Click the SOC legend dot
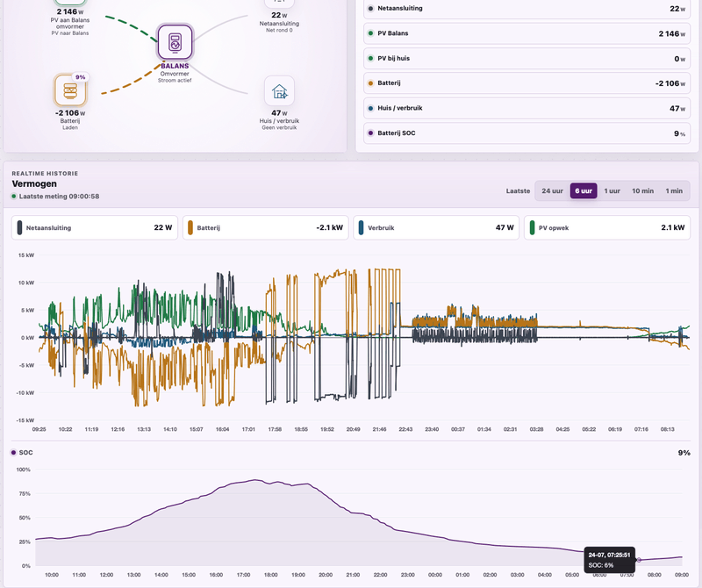 [13, 452]
